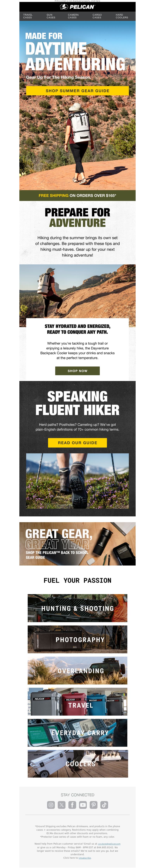Select Travel Cases in navigation bar
The width and height of the screenshot is (155, 868).
click(28, 16)
